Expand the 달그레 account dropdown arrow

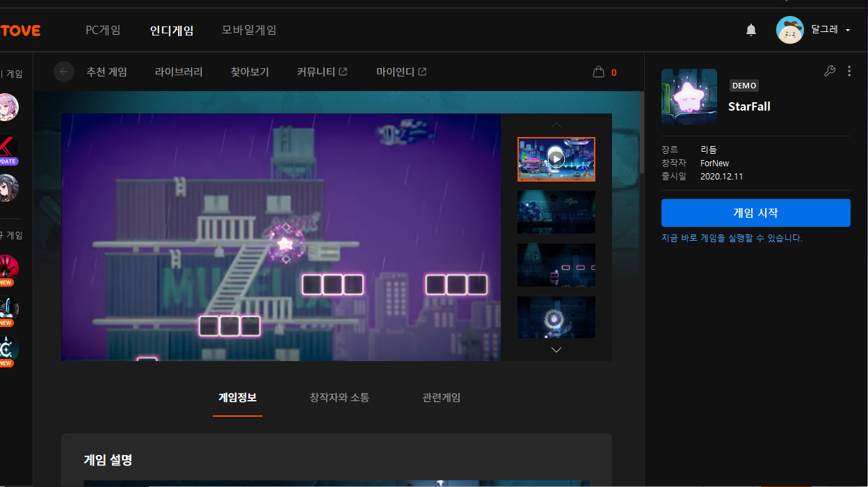click(848, 30)
